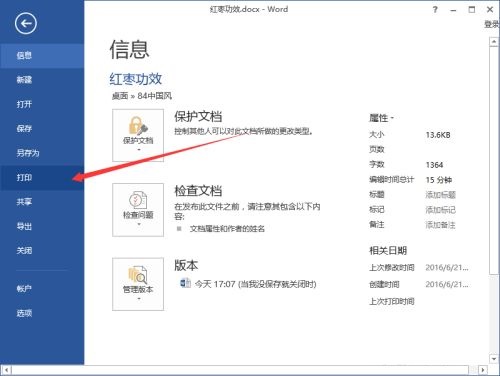
Task: Click the 13.6KB size value
Action: click(x=438, y=135)
